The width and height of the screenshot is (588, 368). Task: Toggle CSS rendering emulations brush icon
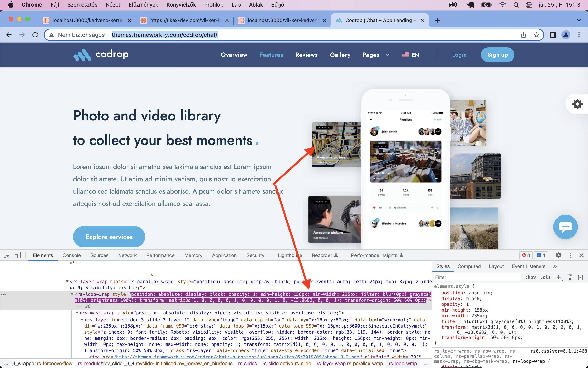pyautogui.click(x=570, y=277)
